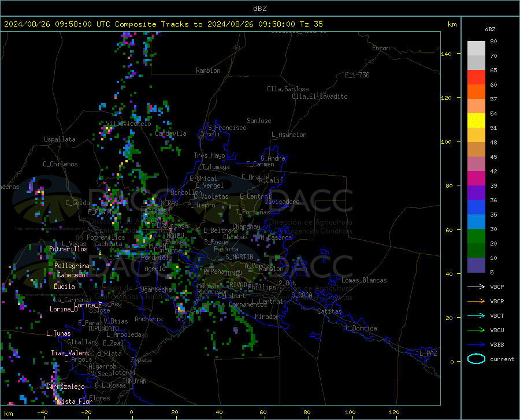The width and height of the screenshot is (520, 420).
Task: Select the light gray 70 dBZ swatch
Action: (x=476, y=49)
